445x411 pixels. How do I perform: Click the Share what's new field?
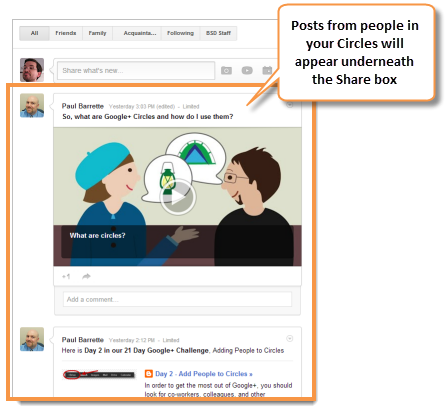pos(136,70)
